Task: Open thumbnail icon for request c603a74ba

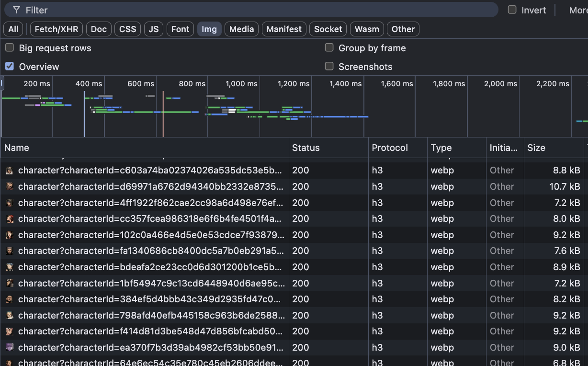Action: coord(10,171)
